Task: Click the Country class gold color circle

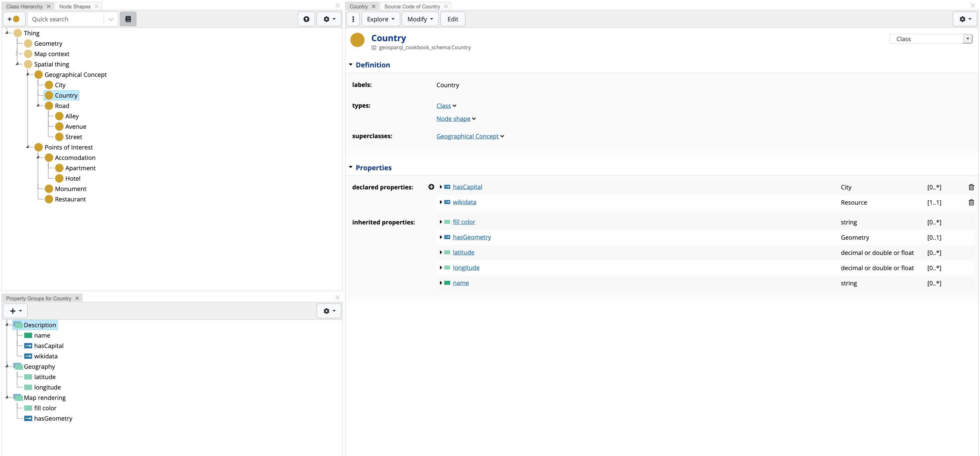Action: coord(357,40)
